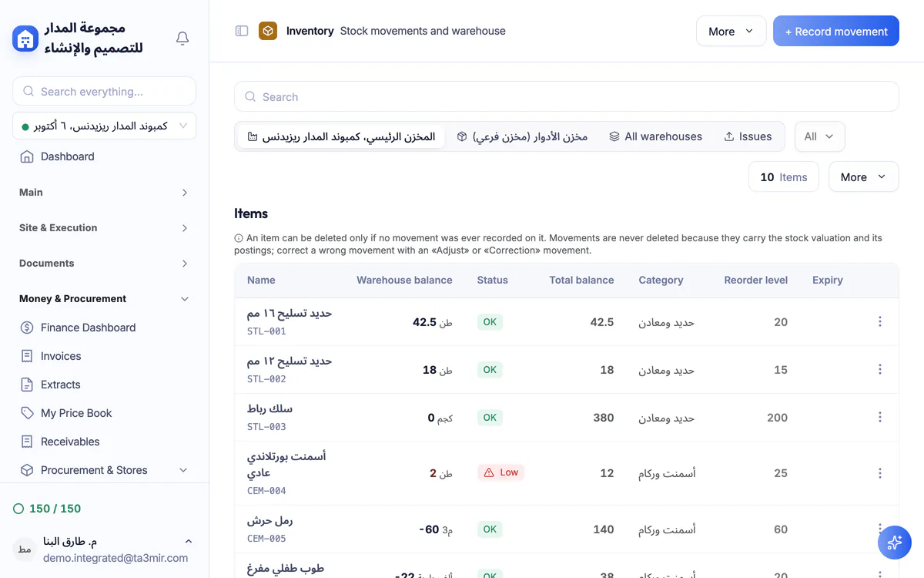Sort by Warehouse balance column header
This screenshot has height=578, width=924.
coord(404,280)
